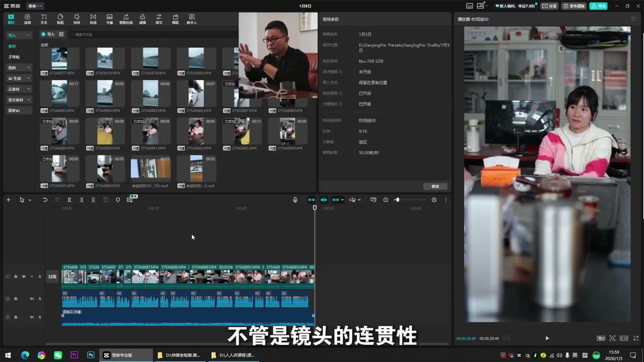Open the 9:16 aspect ratio button
The width and height of the screenshot is (644, 362).
(624, 338)
